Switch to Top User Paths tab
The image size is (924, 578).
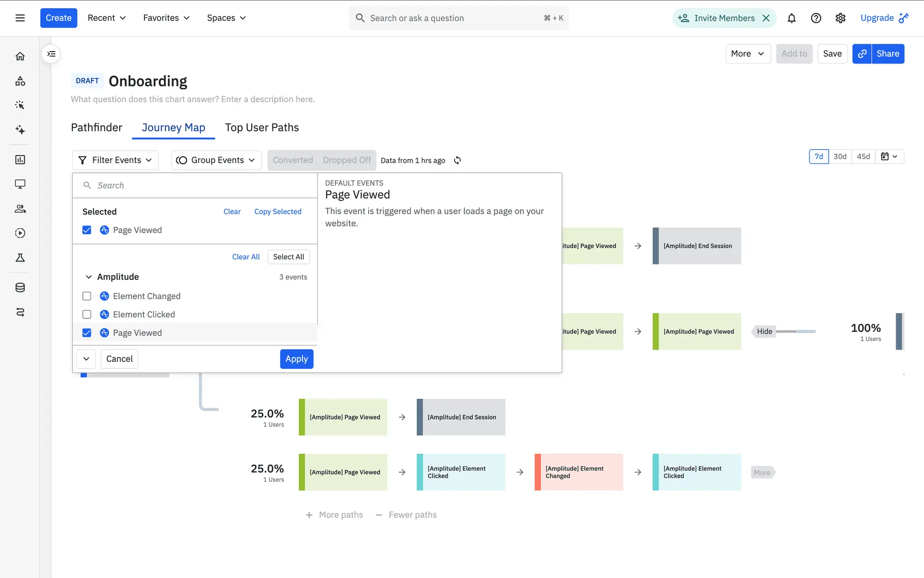point(262,128)
